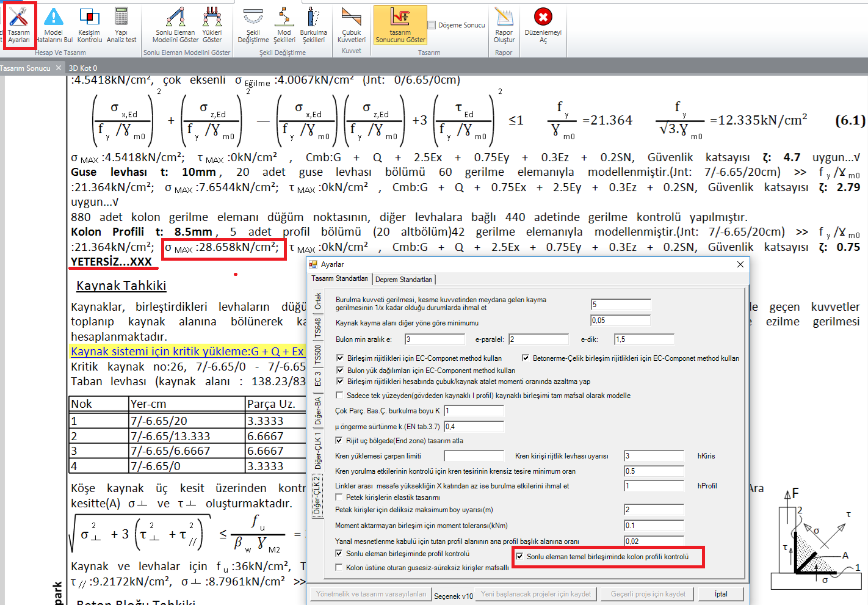The width and height of the screenshot is (868, 605).
Task: Click Düzenlemeyi Aç red icon
Action: [543, 25]
